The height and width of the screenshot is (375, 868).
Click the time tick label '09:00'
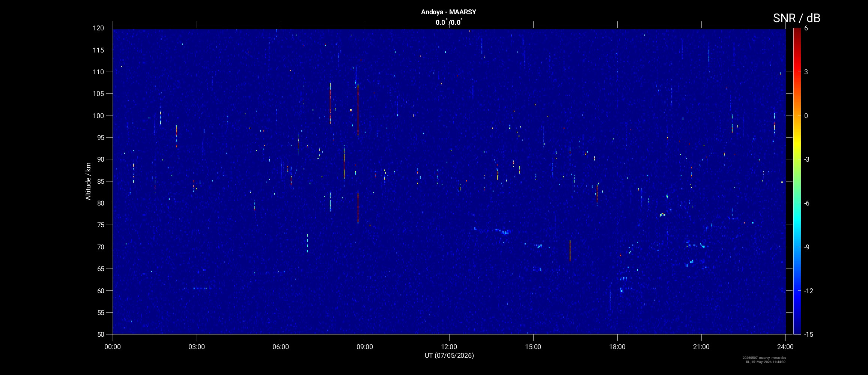365,347
